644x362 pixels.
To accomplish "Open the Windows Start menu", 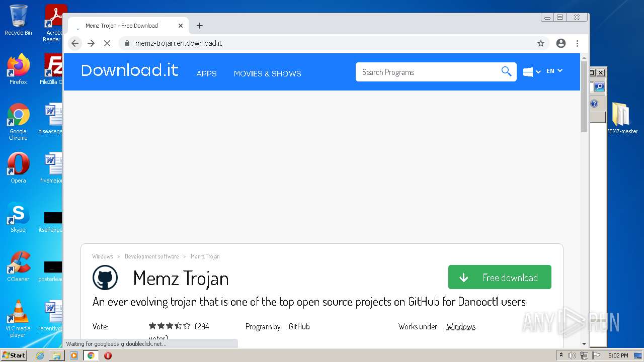I will point(14,355).
